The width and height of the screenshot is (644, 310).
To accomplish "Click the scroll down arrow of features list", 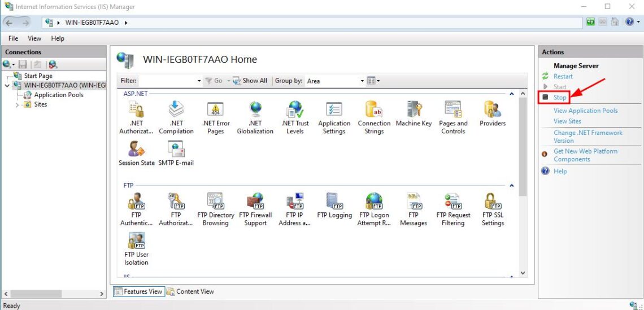I will pos(523,273).
